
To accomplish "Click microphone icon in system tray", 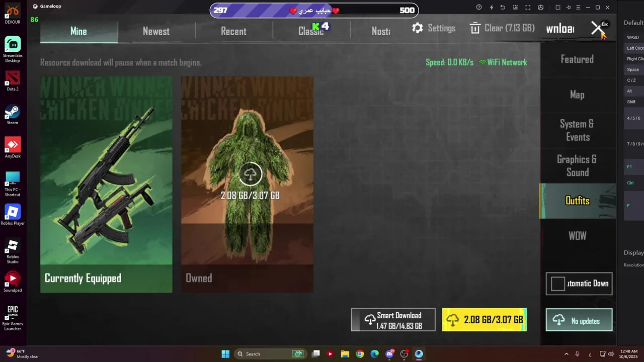I will coord(577,354).
